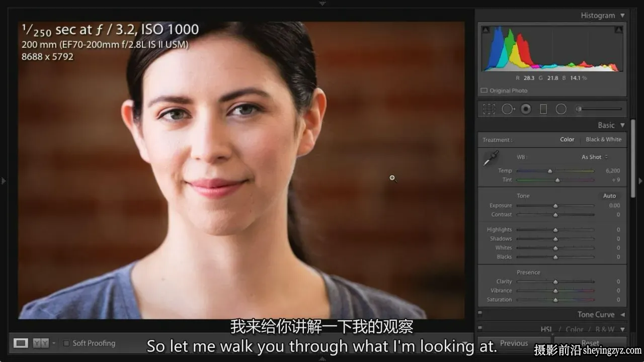Enable the Soft Proofing checkbox
The image size is (644, 362).
(x=66, y=343)
